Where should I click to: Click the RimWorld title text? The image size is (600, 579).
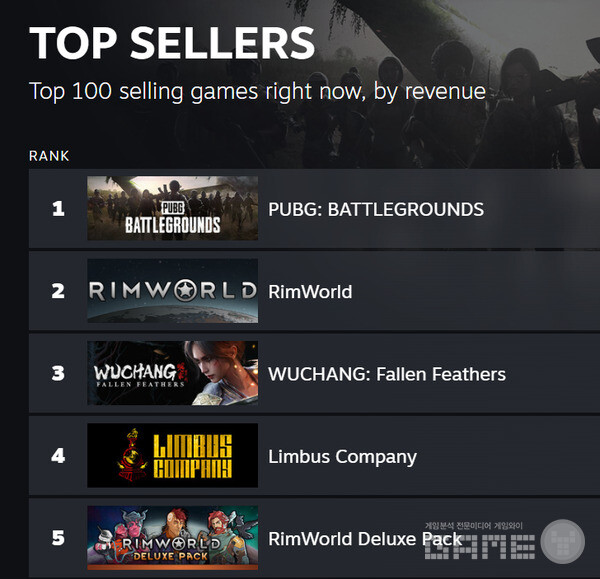pos(310,292)
